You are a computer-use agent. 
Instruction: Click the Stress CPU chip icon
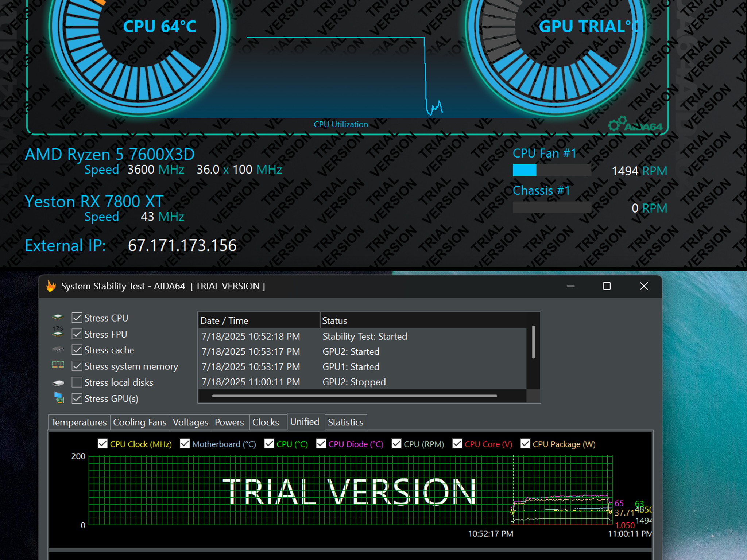pos(58,317)
